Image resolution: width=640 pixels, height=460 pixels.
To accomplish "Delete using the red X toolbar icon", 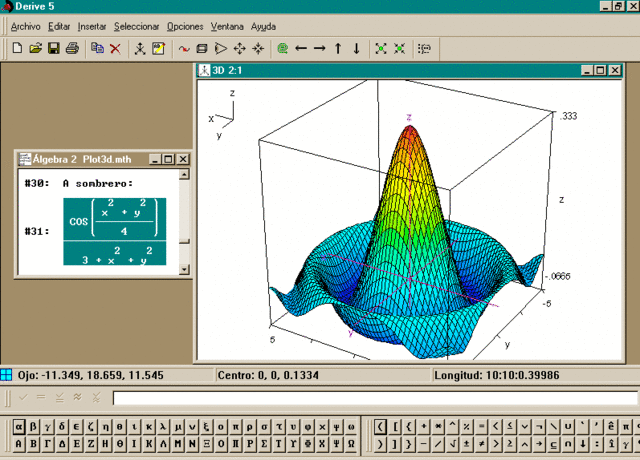I will point(116,49).
